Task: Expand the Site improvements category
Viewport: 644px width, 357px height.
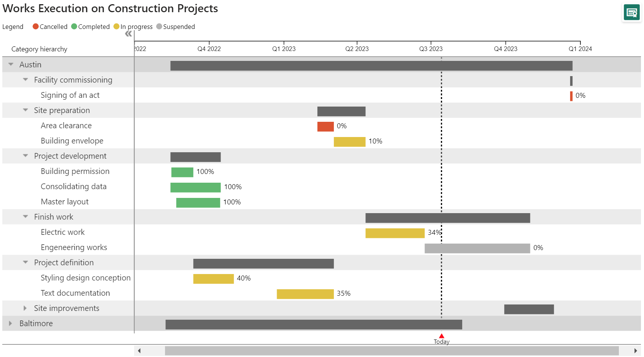Action: click(x=25, y=308)
